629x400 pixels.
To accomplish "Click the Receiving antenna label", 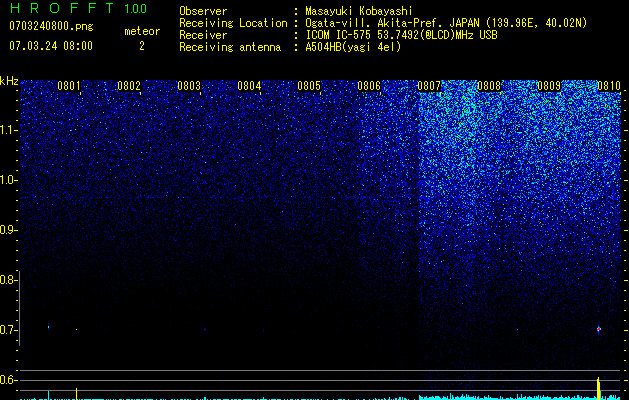I will tap(230, 47).
